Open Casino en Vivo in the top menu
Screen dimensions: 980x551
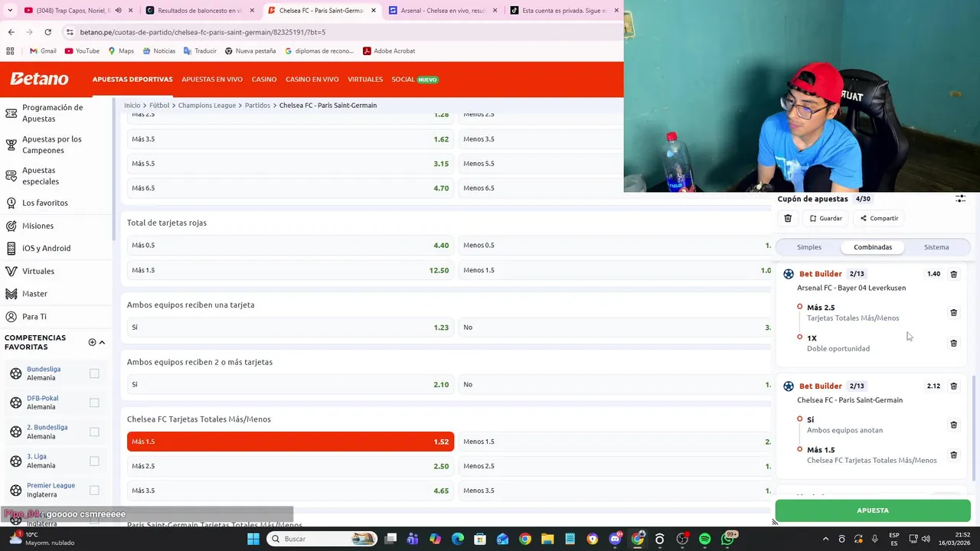[x=312, y=80]
